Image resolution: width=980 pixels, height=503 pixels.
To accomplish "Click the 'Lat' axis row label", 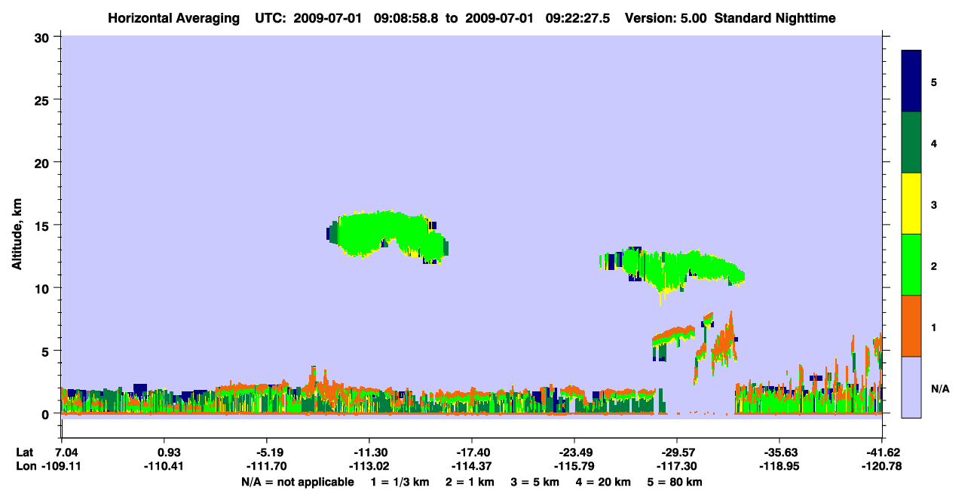I will 25,452.
